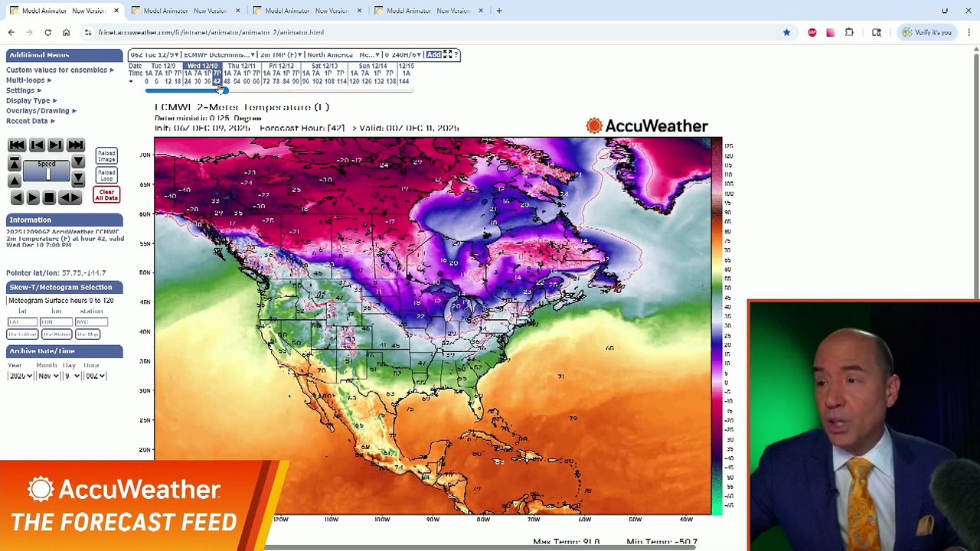The image size is (980, 551).
Task: Select forecast hour 144 in timeline
Action: 406,81
